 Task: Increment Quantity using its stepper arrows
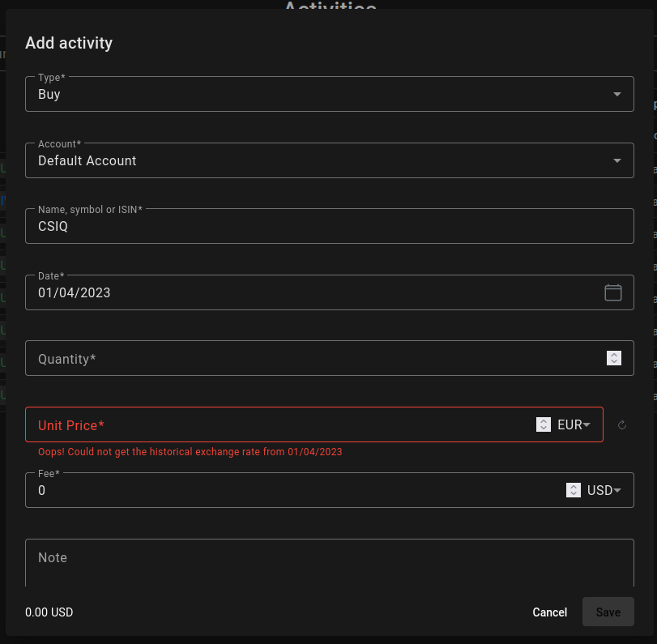click(x=613, y=358)
